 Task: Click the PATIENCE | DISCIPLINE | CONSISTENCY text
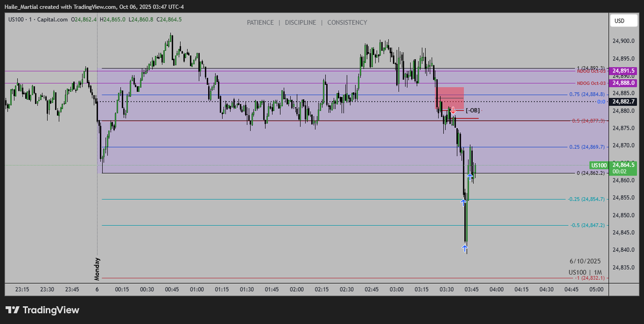click(x=307, y=23)
